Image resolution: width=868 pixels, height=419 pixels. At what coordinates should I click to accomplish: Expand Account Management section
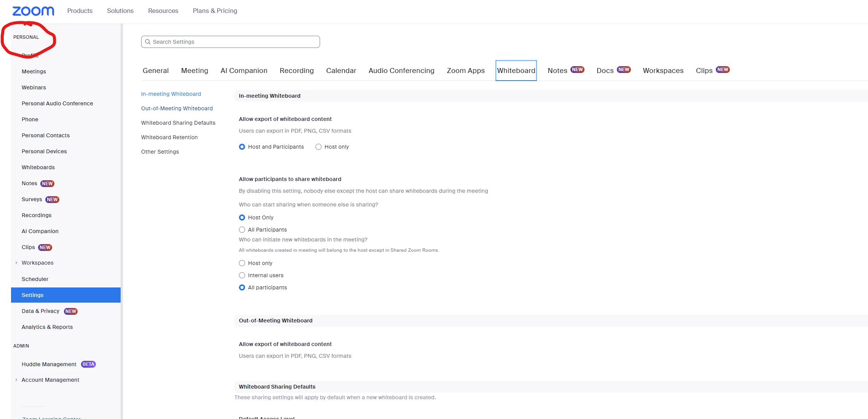tap(16, 380)
